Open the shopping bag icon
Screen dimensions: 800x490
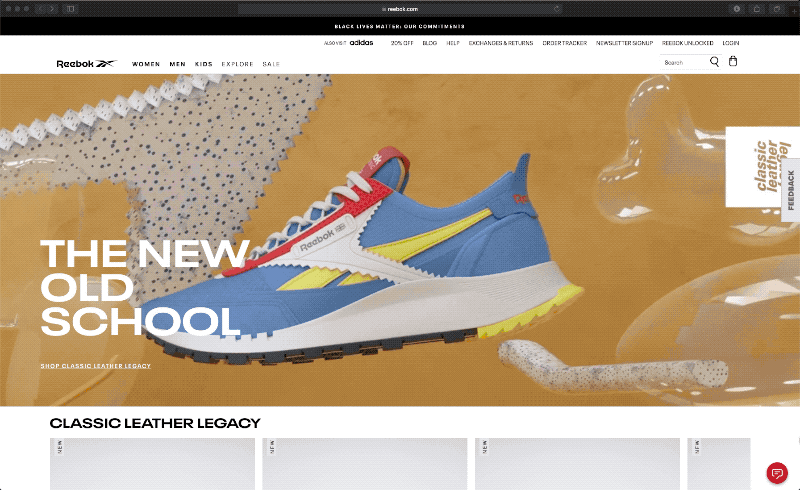[733, 61]
